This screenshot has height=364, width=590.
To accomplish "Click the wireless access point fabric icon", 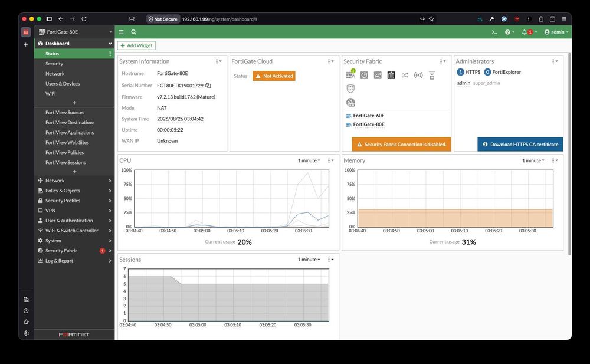I will click(x=418, y=76).
